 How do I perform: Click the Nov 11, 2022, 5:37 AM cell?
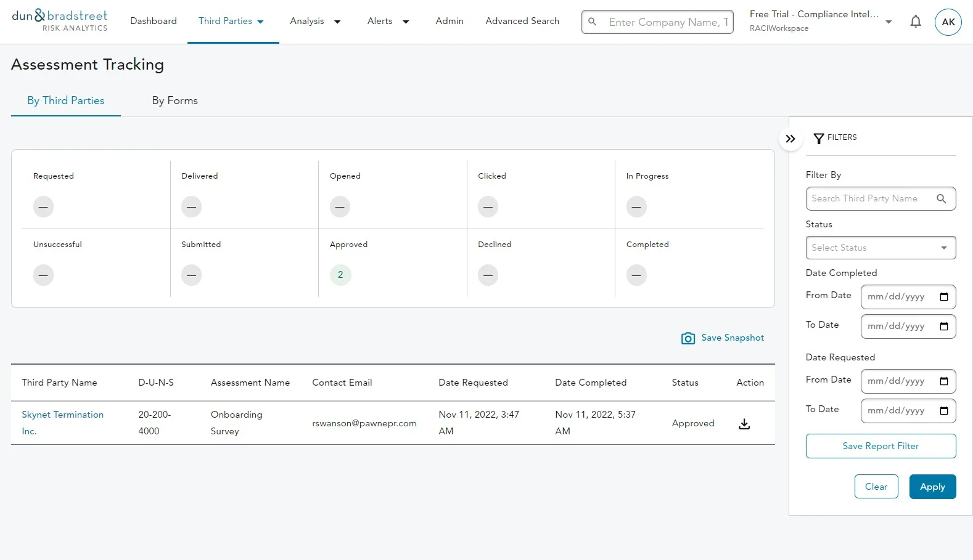(596, 423)
